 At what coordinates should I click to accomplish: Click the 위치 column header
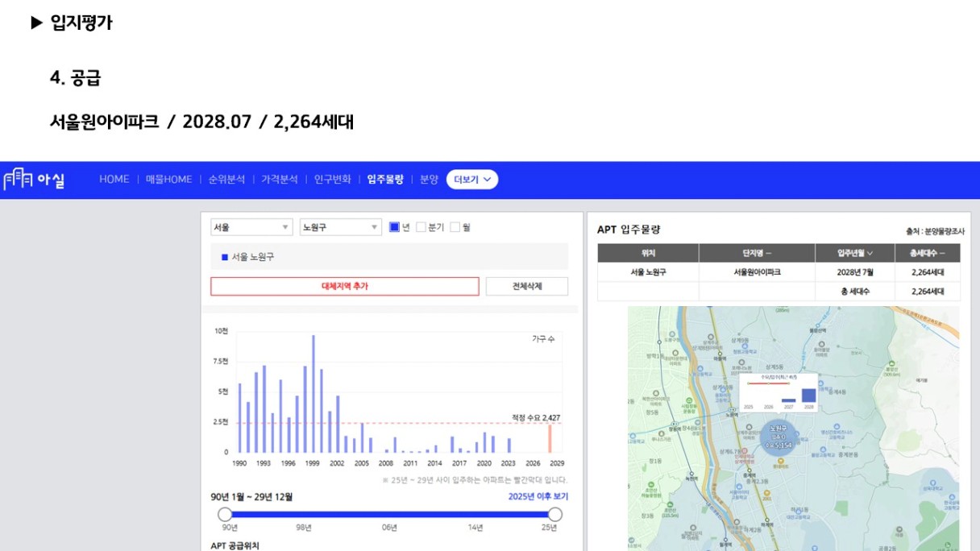click(648, 253)
